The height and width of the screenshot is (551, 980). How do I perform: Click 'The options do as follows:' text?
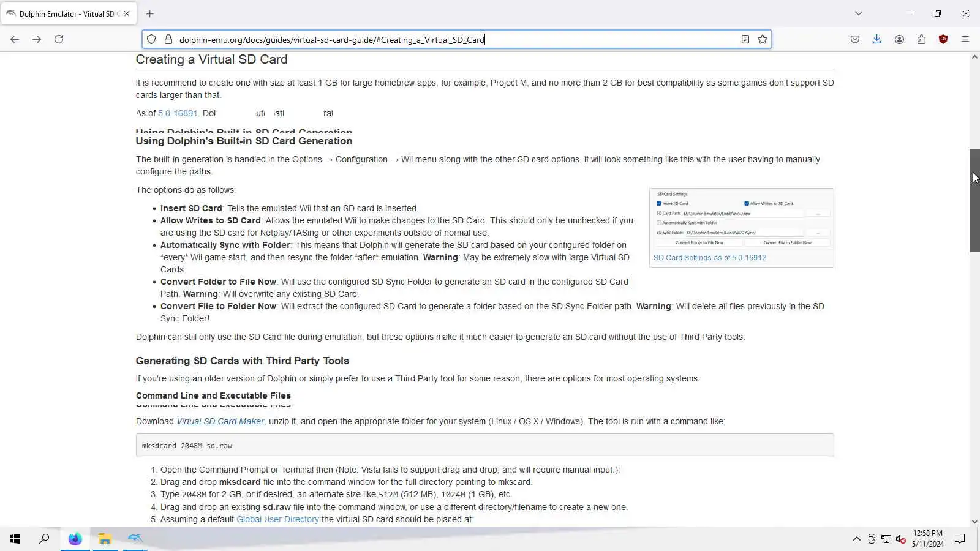pyautogui.click(x=186, y=190)
